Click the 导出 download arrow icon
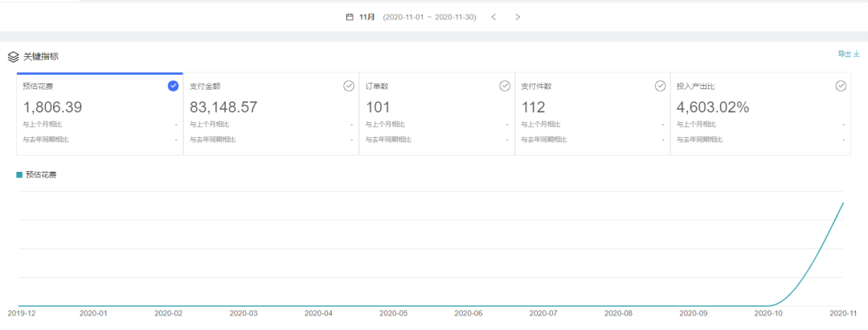 [857, 54]
